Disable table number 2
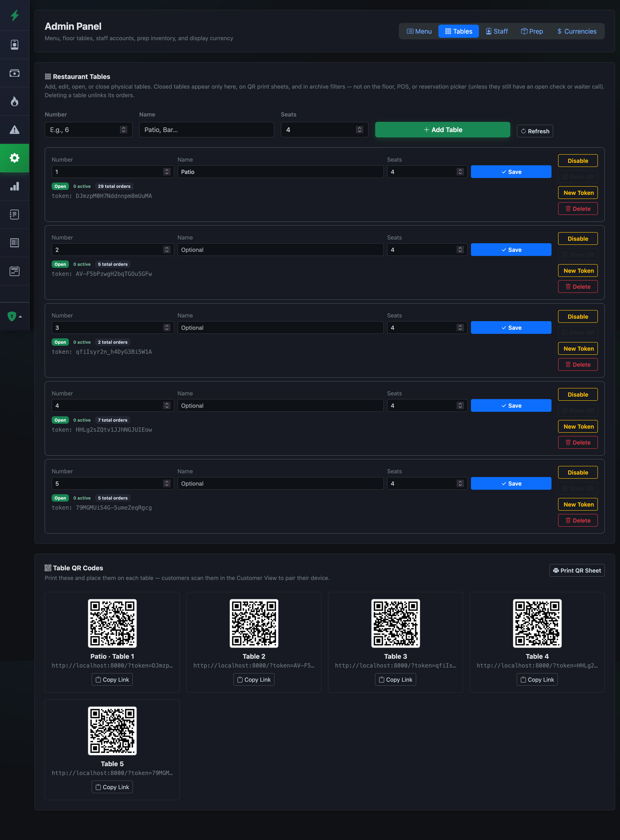 578,239
